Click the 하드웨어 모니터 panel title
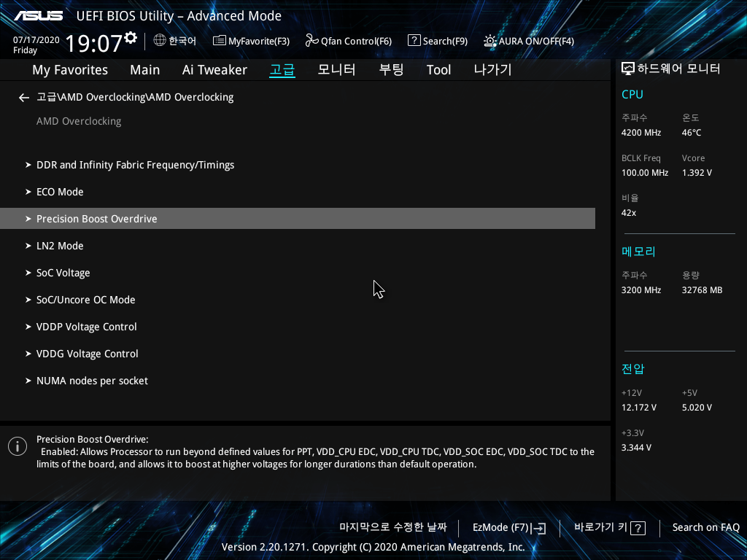This screenshot has height=560, width=747. (679, 69)
